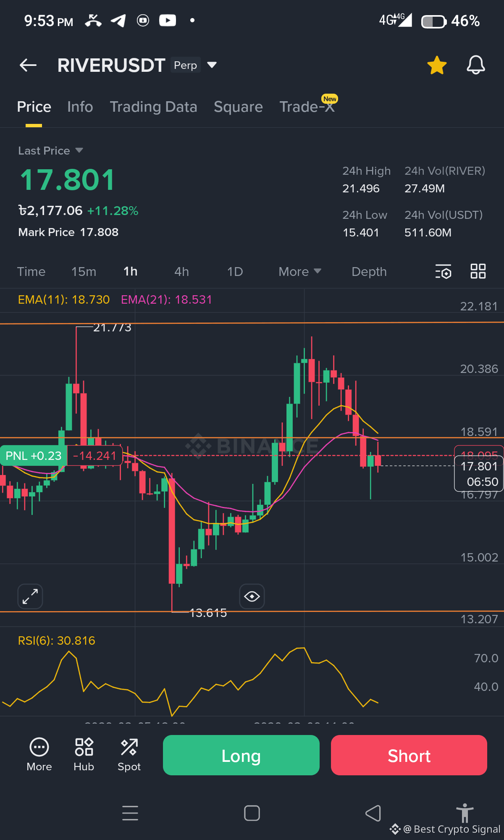Viewport: 504px width, 840px height.
Task: Tap the 21.773 high price marker
Action: [x=112, y=327]
